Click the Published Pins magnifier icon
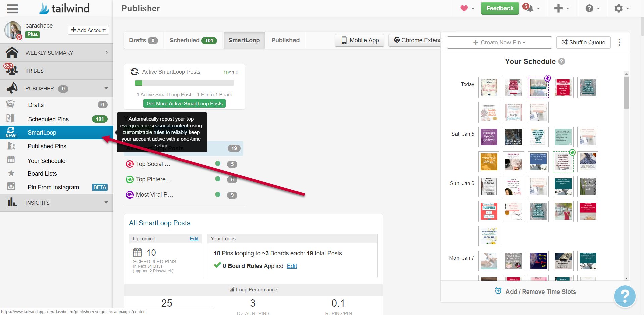Screen dimensions: 644x315 [x=11, y=146]
